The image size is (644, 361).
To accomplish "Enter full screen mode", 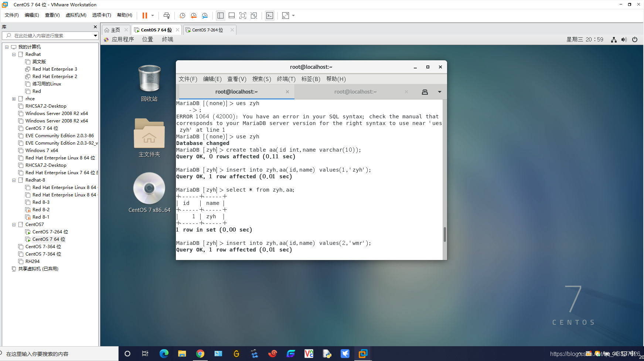I will [243, 16].
